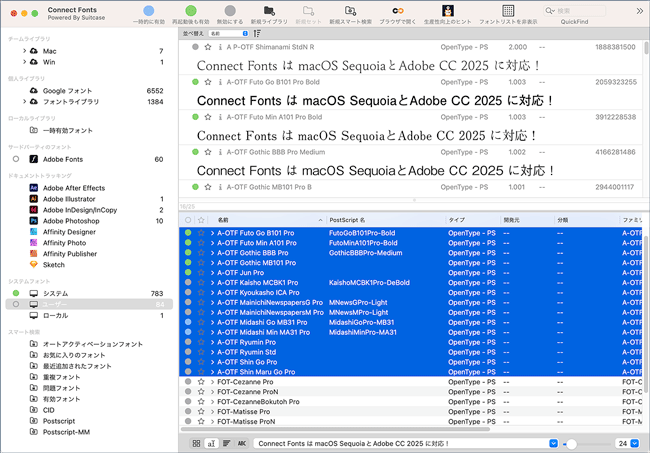Select Adobe InDesign/InCopy in the sidebar
This screenshot has width=650, height=453.
click(x=80, y=210)
